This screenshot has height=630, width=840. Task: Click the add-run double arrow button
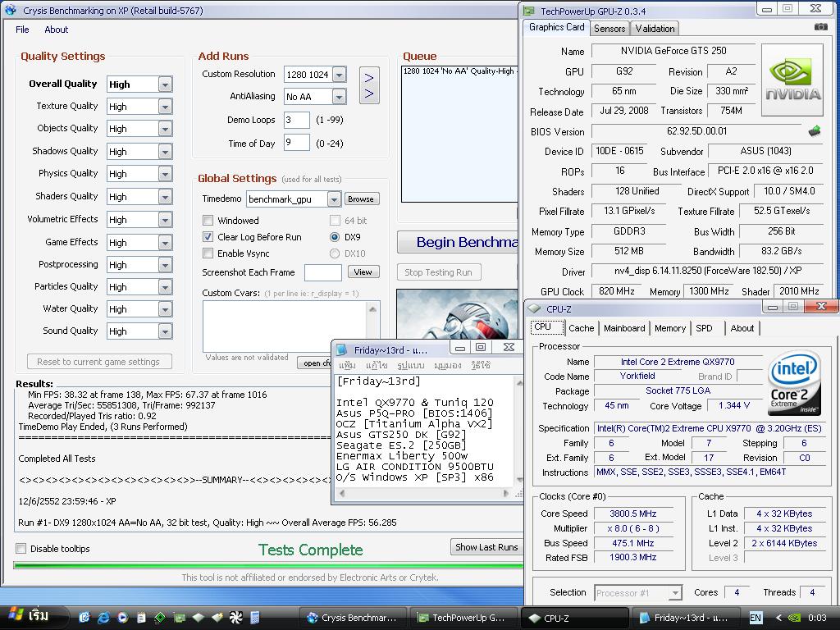tap(369, 85)
